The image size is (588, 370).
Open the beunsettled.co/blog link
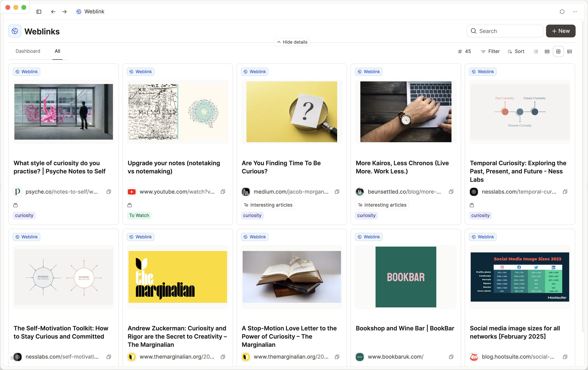404,192
